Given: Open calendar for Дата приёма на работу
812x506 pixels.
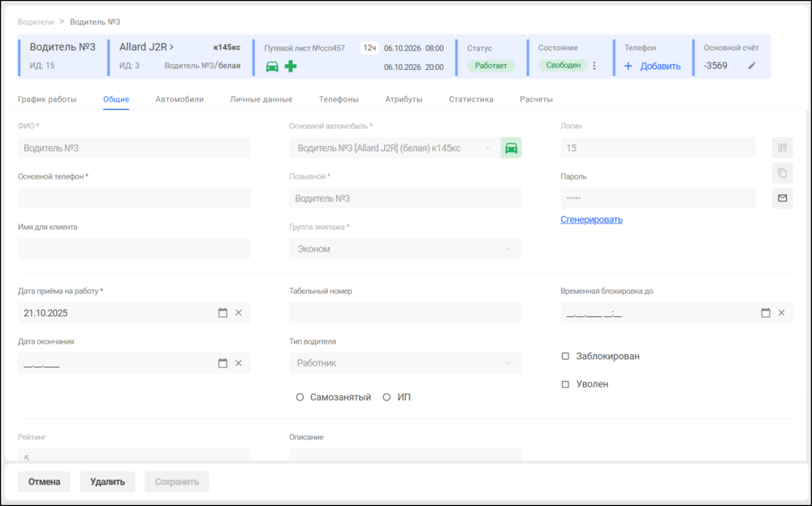Looking at the screenshot, I should tap(222, 313).
